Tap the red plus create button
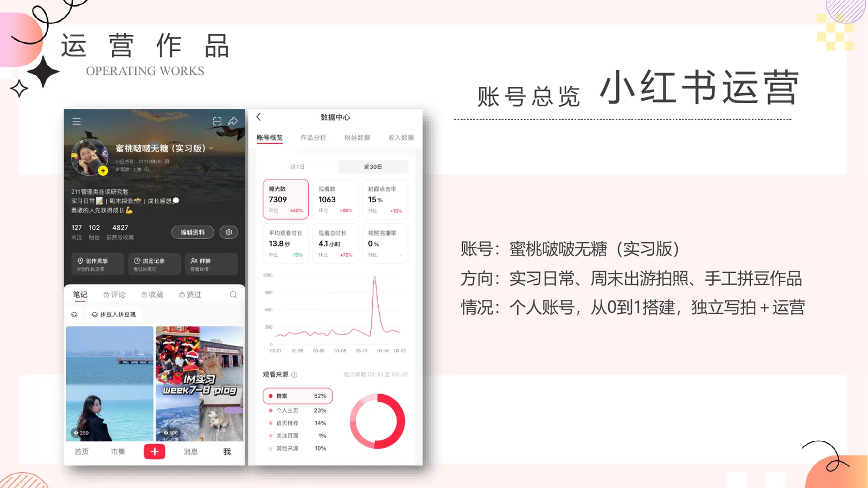 pos(155,452)
